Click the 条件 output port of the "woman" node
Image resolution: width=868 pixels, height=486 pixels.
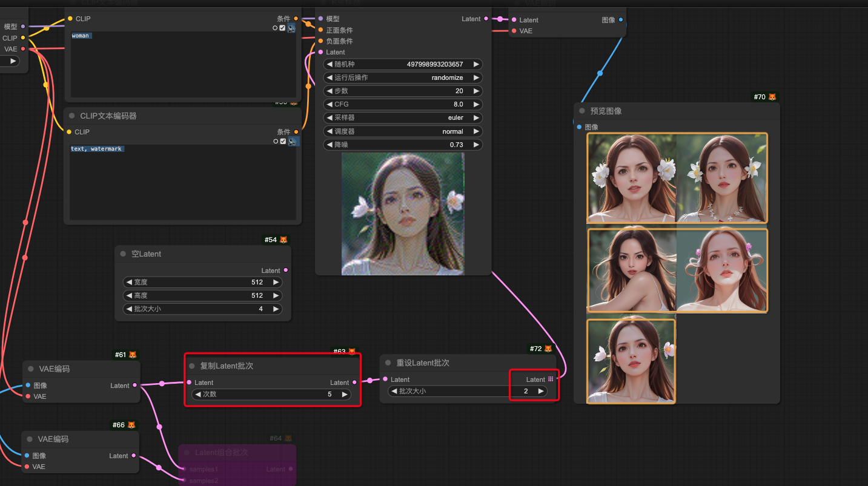pos(296,19)
